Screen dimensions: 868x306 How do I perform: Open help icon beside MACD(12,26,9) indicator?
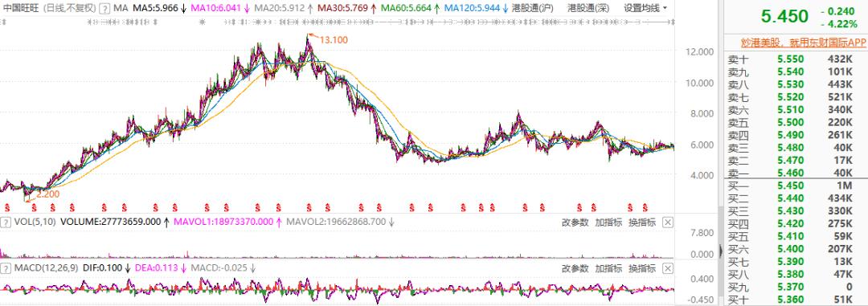click(x=6, y=268)
